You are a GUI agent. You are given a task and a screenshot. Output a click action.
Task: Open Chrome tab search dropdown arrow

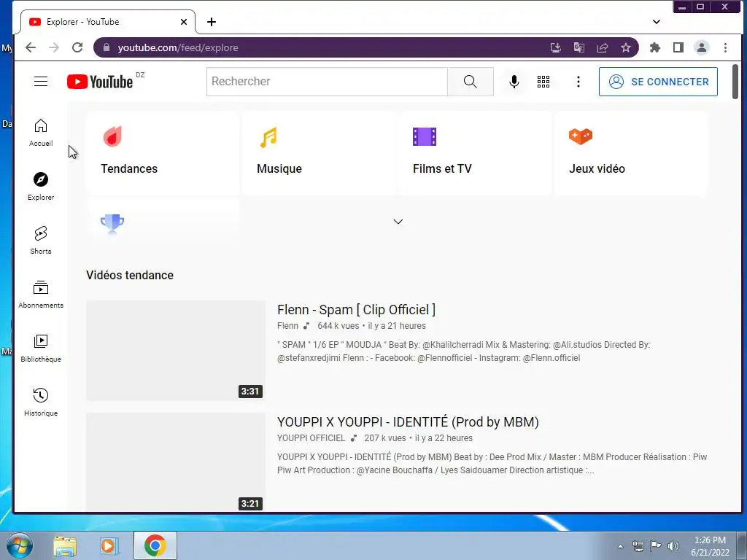coord(657,22)
